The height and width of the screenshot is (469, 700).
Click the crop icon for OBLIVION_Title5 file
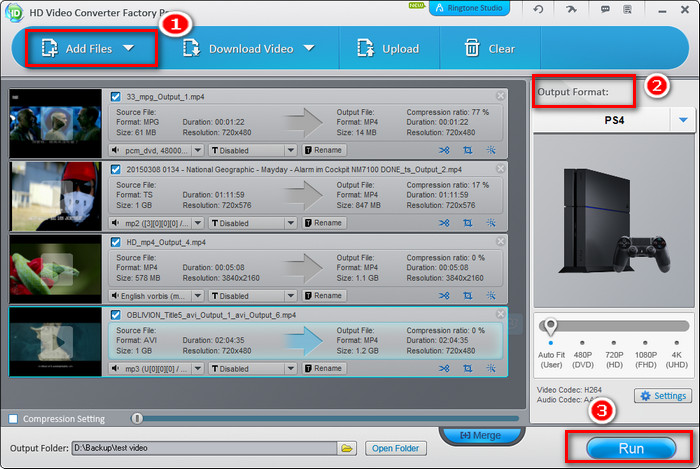tap(467, 369)
